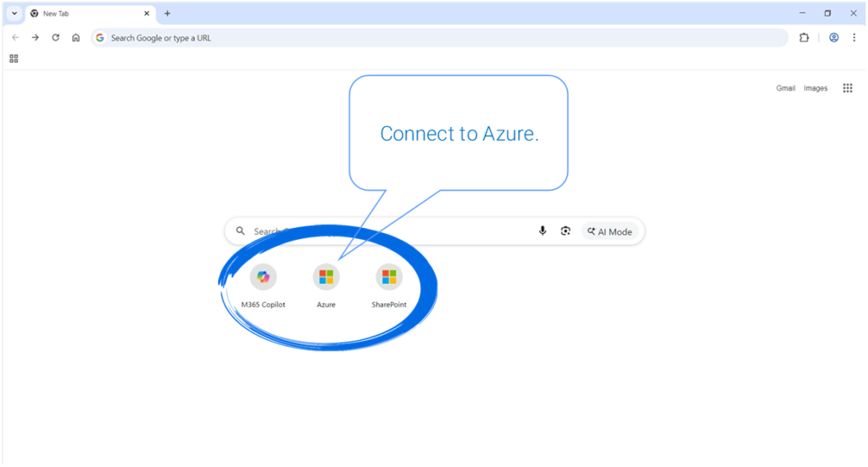Viewport: 868px width, 467px height.
Task: Open the M365 Copilot shortcut
Action: [263, 277]
